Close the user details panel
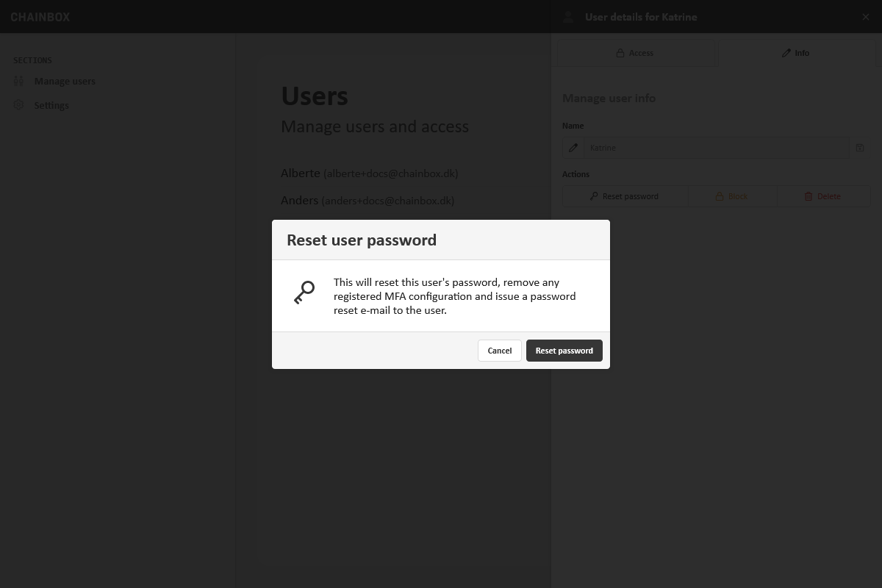 click(866, 17)
